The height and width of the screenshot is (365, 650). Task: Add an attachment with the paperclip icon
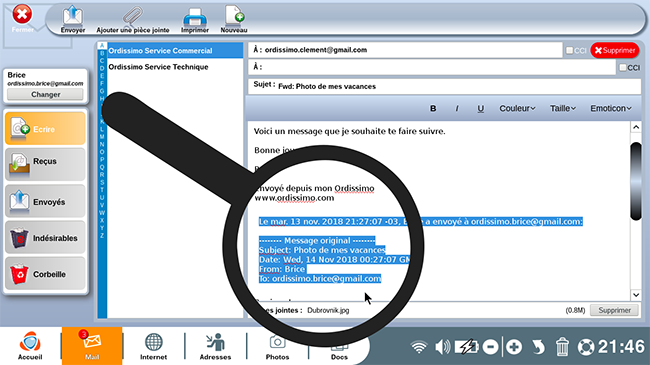click(x=133, y=19)
